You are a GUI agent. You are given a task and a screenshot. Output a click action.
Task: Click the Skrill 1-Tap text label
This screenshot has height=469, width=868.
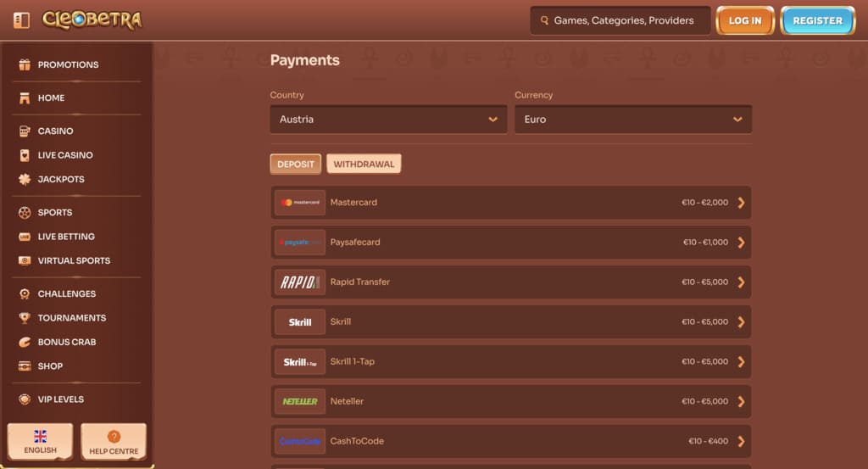[353, 361]
